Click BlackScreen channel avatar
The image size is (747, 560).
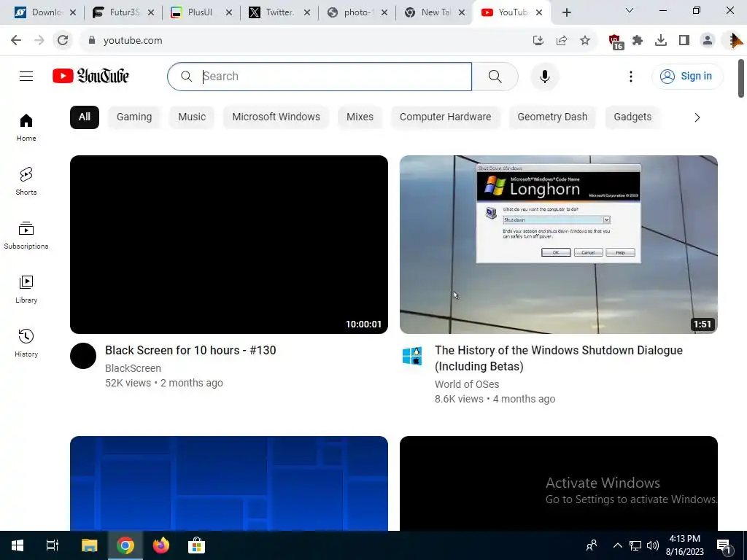pyautogui.click(x=83, y=356)
